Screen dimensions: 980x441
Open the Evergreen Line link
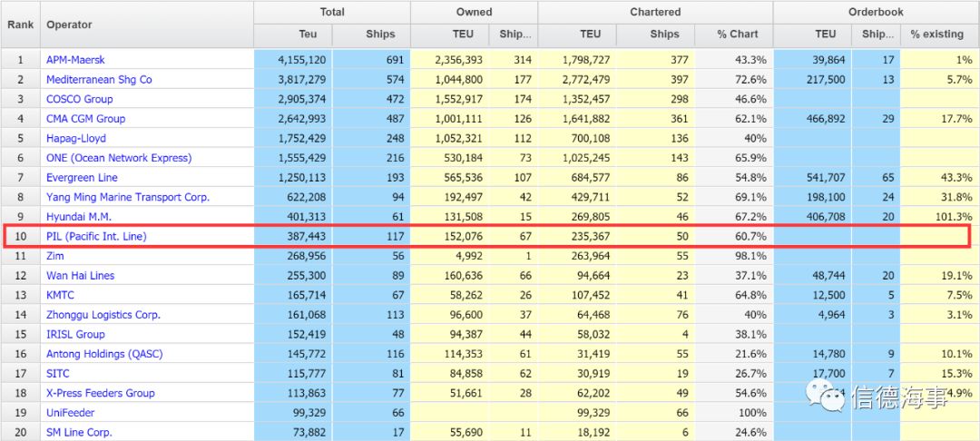click(x=82, y=178)
